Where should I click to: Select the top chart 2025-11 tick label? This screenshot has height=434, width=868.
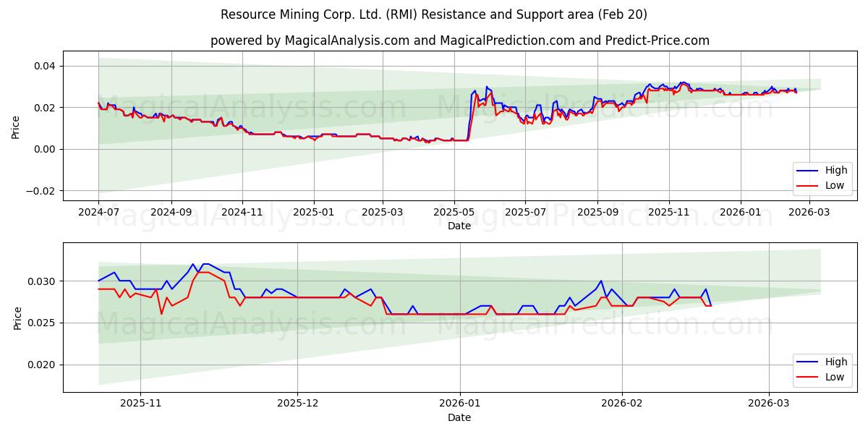pos(669,213)
